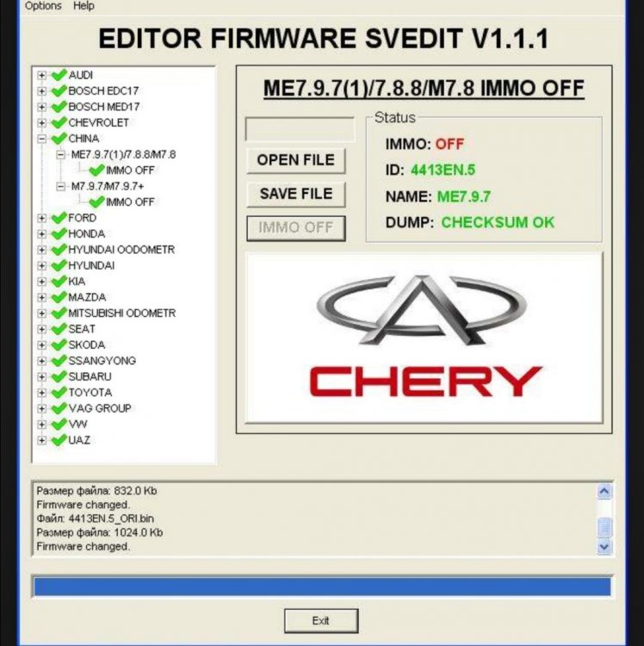Expand the BOSCH MED17 node

41,107
